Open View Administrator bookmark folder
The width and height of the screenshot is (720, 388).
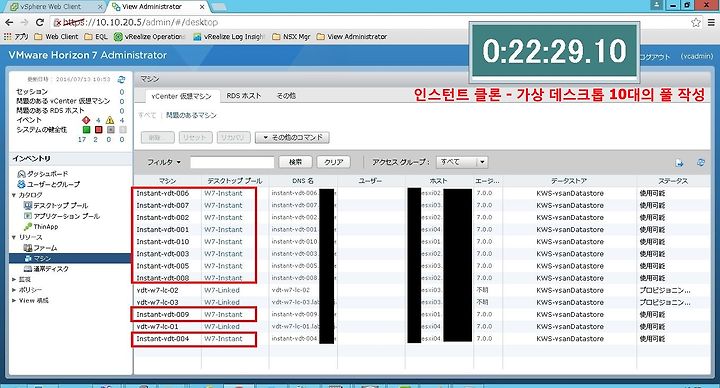pos(352,37)
